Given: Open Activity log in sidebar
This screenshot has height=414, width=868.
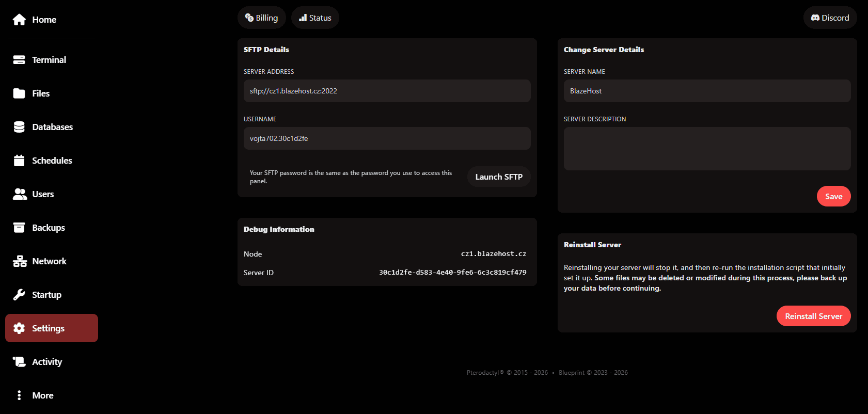Looking at the screenshot, I should click(x=52, y=362).
